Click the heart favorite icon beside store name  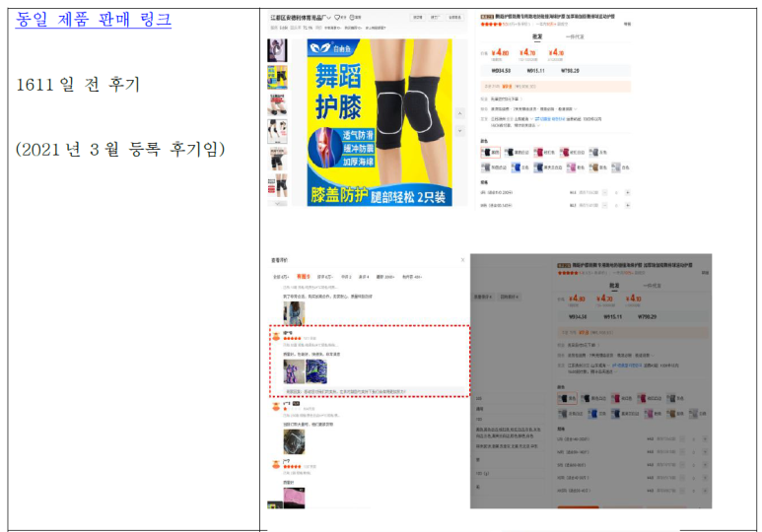pyautogui.click(x=337, y=18)
